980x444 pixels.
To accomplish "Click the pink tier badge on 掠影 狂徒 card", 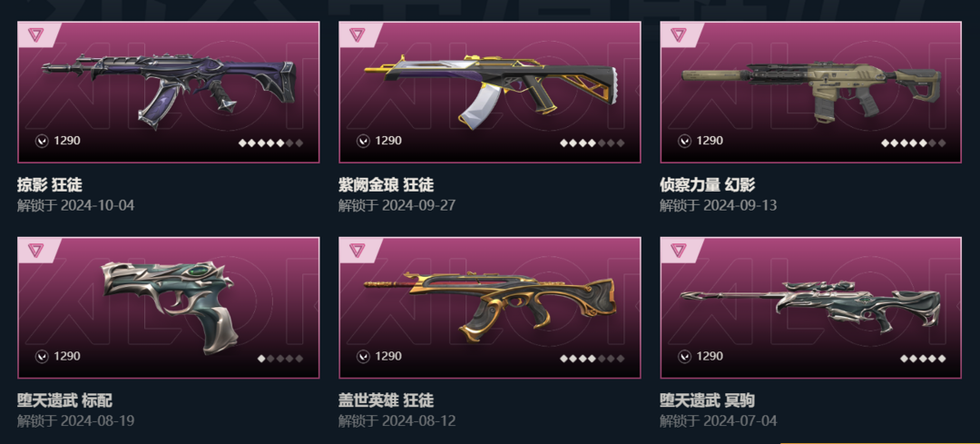I will [x=35, y=35].
